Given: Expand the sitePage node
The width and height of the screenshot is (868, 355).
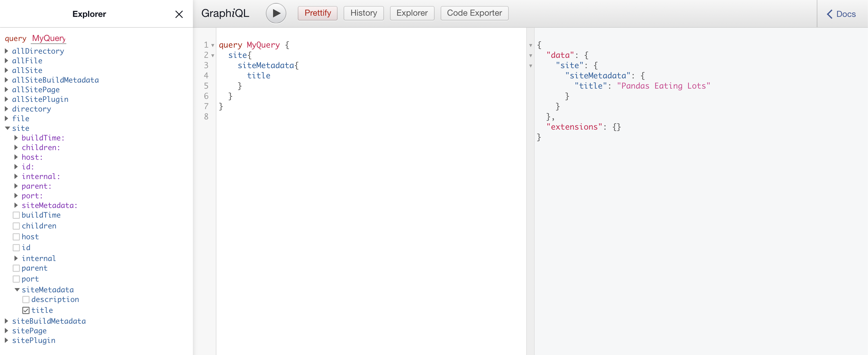Looking at the screenshot, I should (6, 330).
